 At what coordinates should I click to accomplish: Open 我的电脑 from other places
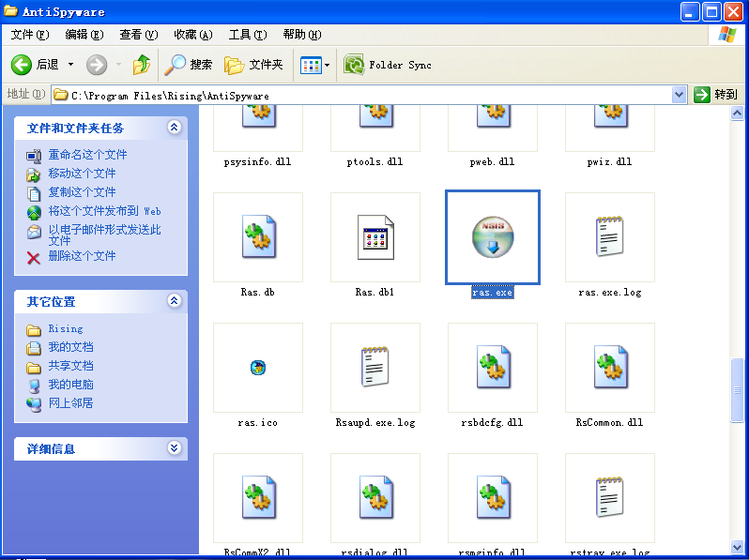coord(70,385)
